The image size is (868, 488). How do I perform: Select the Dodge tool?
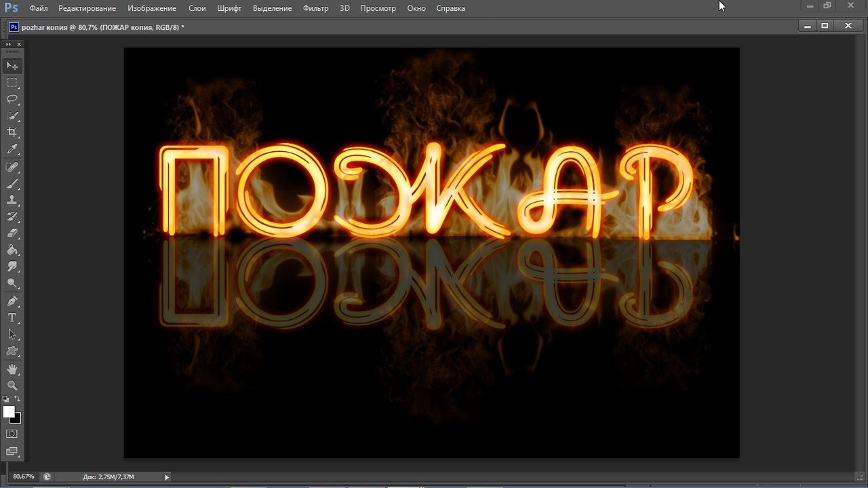[x=12, y=284]
